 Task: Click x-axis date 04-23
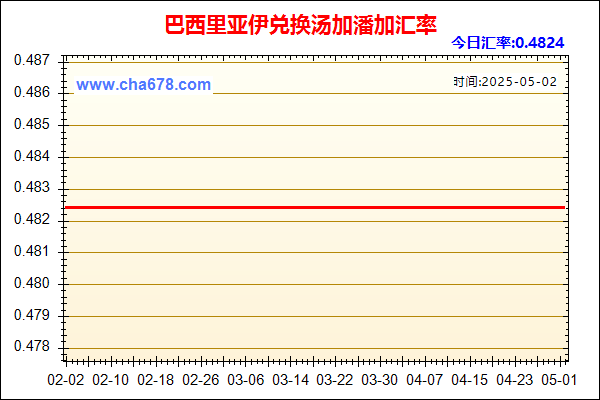pos(515,380)
